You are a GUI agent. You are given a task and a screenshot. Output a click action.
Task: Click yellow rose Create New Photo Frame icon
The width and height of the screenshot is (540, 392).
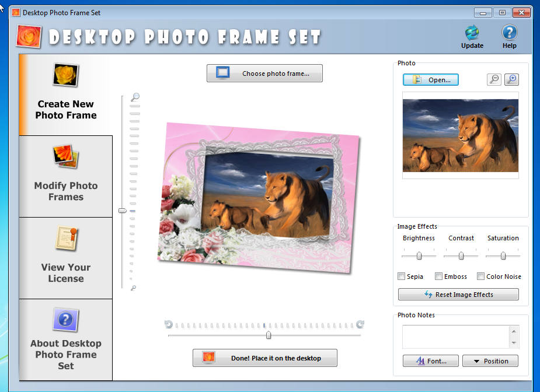pos(66,75)
